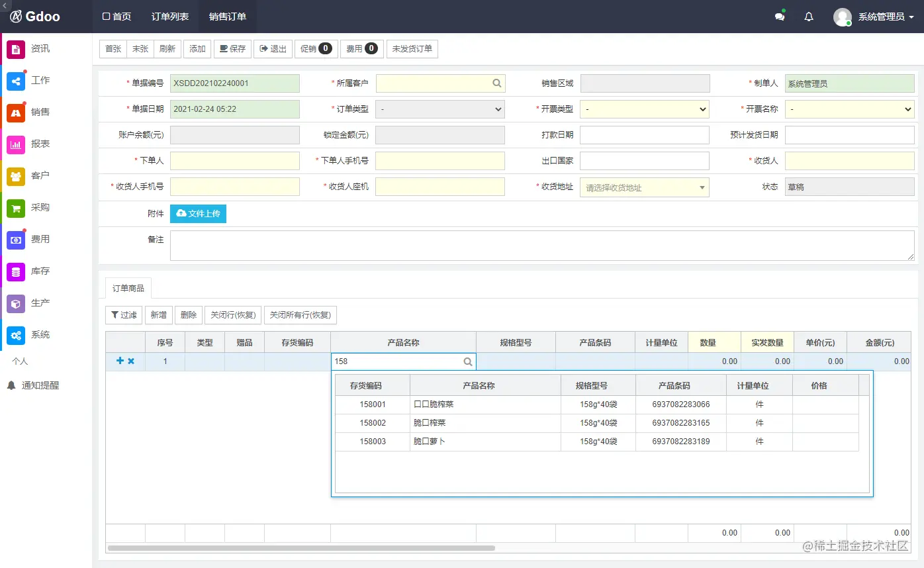Open the 资讯 module sidebar icon
924x568 pixels.
coord(16,49)
